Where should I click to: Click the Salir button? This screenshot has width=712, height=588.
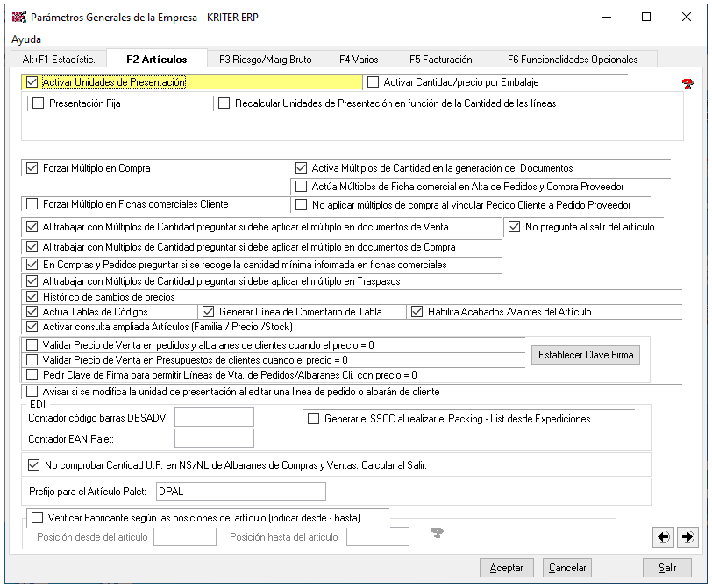tap(667, 568)
